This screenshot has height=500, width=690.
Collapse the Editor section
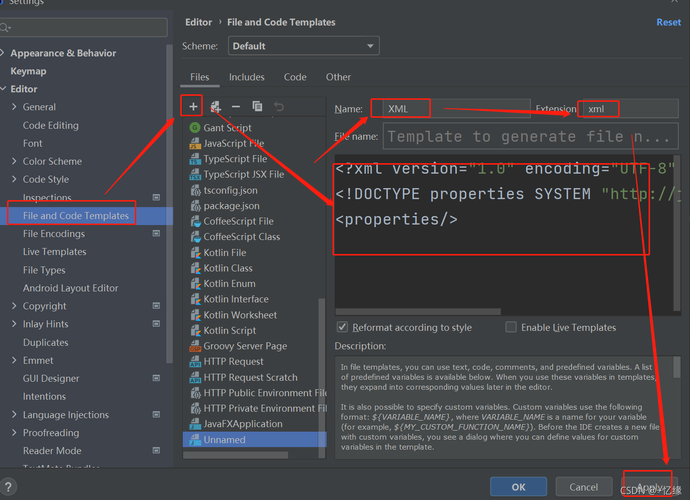[3, 89]
